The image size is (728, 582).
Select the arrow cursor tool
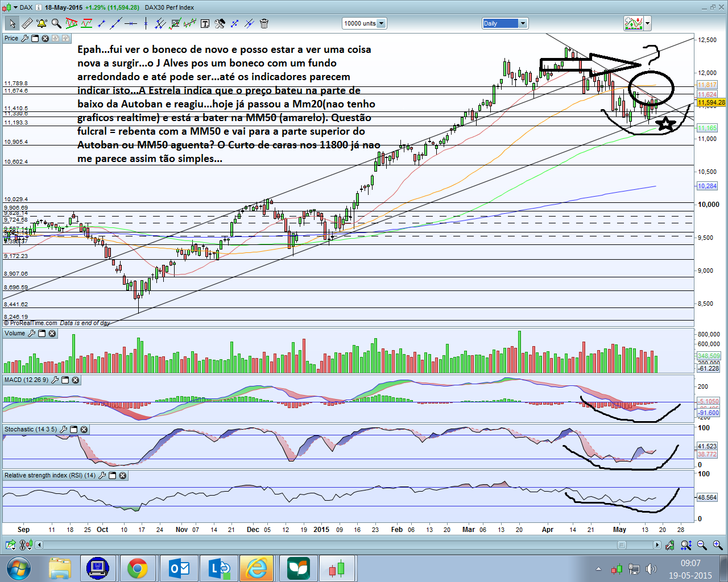click(x=12, y=23)
